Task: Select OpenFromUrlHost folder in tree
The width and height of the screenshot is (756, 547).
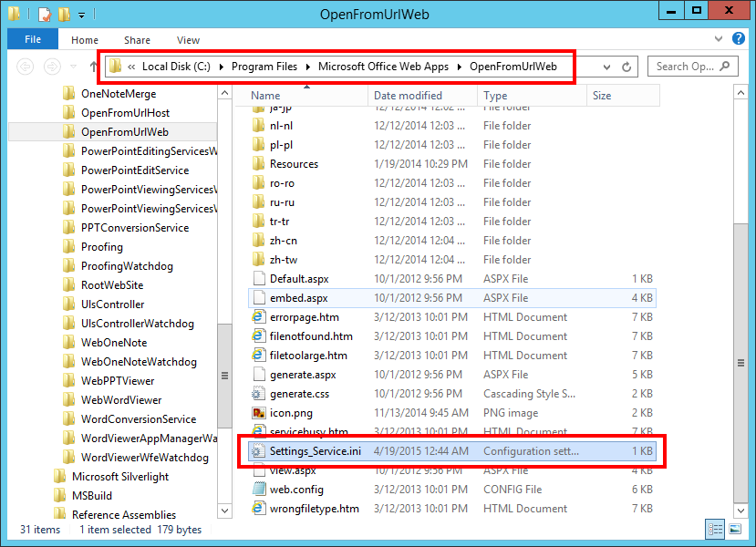Action: click(125, 113)
